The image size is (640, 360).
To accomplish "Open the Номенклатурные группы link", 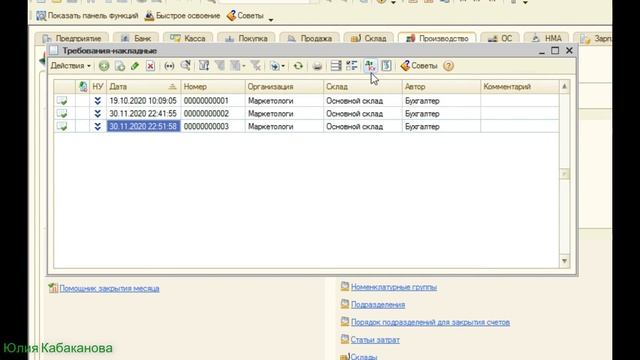I will pos(394,287).
